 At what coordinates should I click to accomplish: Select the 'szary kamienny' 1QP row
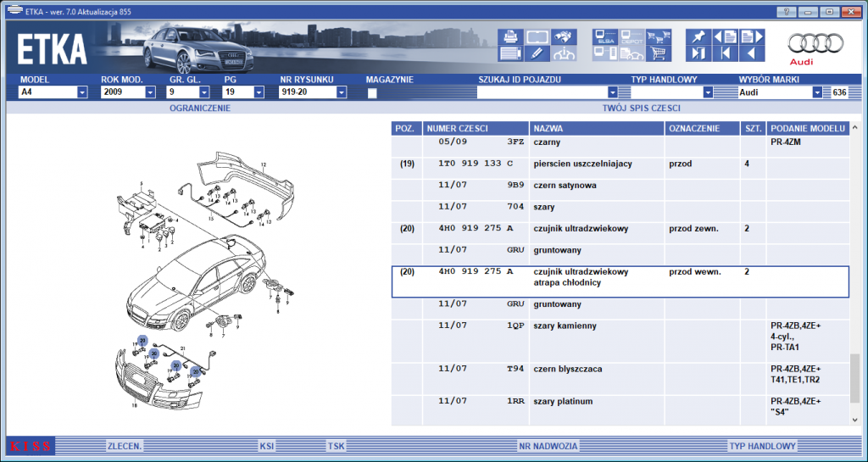pyautogui.click(x=620, y=341)
